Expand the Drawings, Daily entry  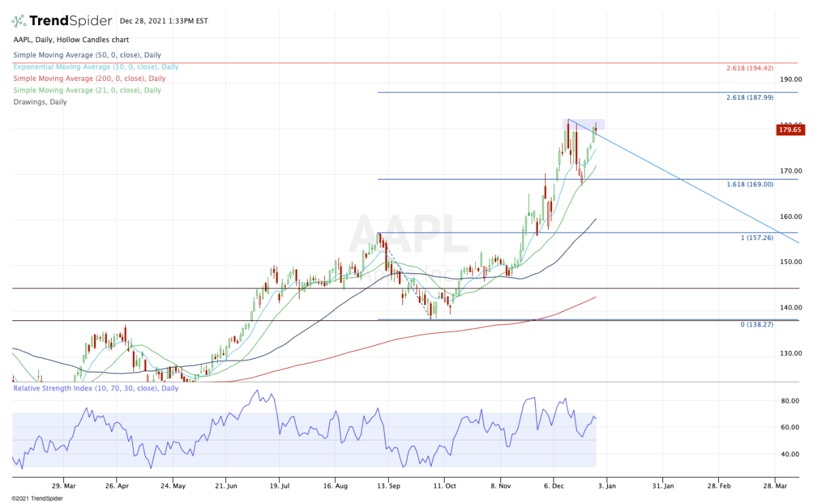coord(39,102)
